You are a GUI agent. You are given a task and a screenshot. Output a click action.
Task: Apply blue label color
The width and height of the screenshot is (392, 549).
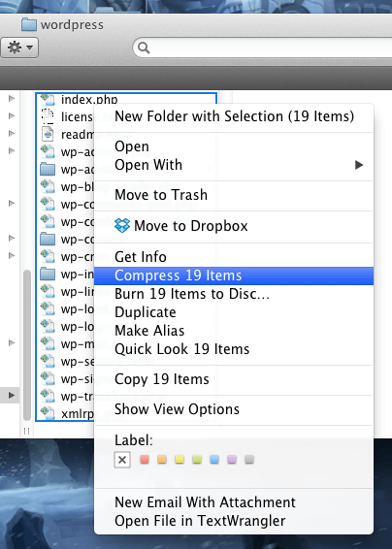[x=214, y=460]
